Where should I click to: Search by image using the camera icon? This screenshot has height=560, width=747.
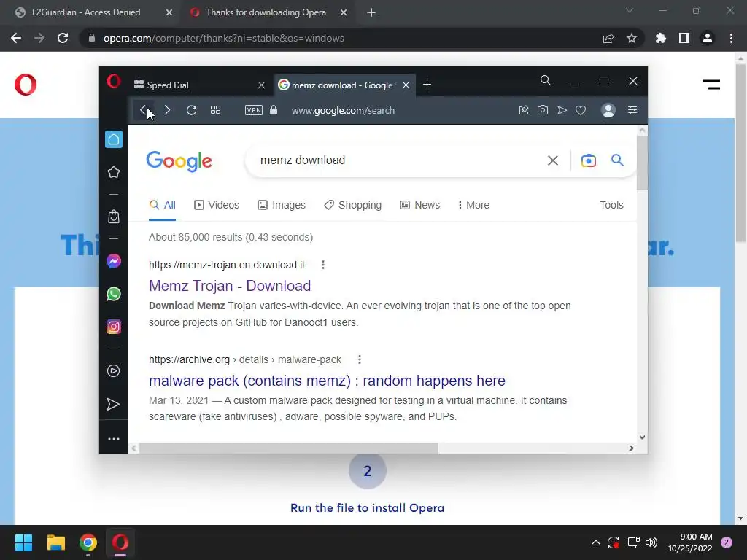pos(589,160)
